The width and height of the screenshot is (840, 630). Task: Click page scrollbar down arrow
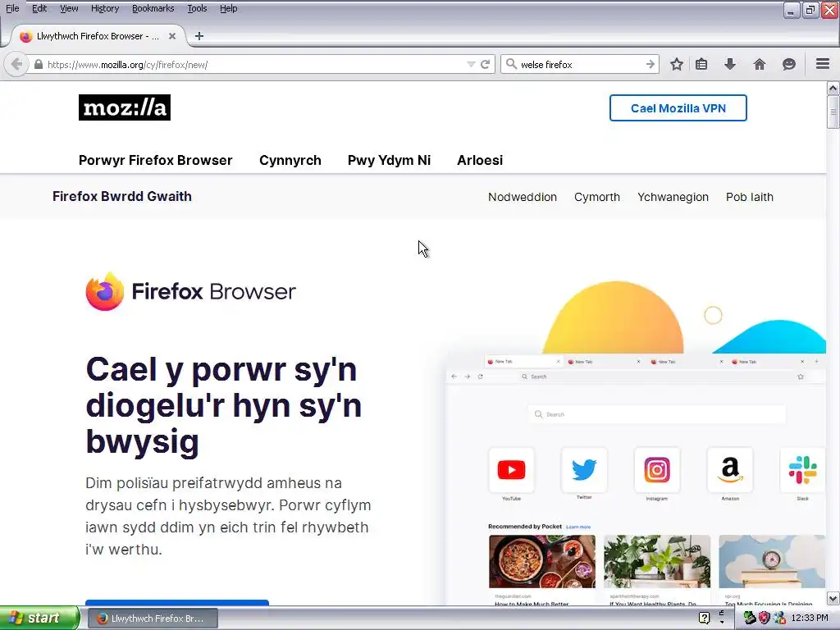pos(833,598)
